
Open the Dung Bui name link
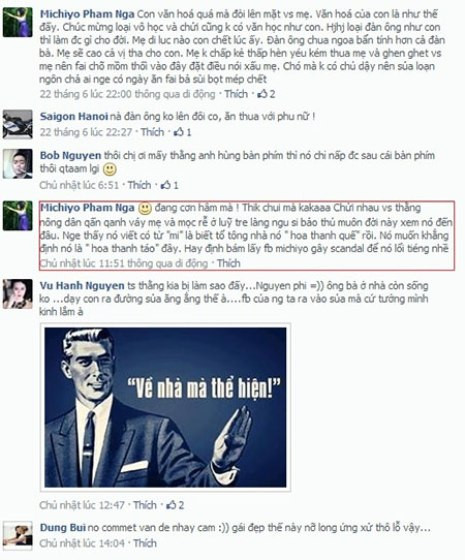point(62,528)
